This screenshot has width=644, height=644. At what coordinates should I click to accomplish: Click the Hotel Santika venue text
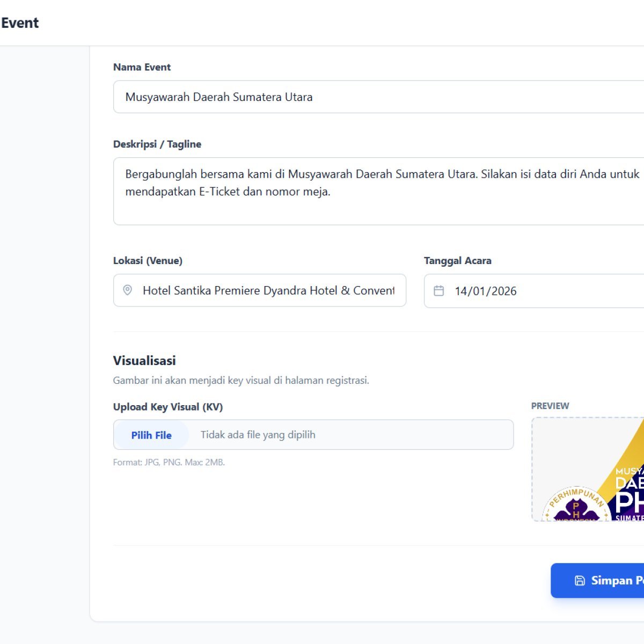[268, 290]
